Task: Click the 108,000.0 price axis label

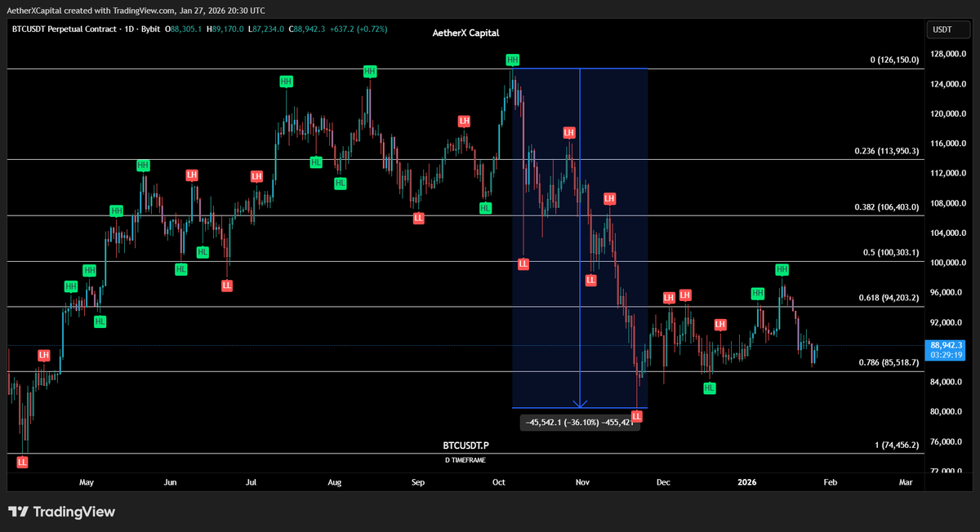Action: (947, 204)
